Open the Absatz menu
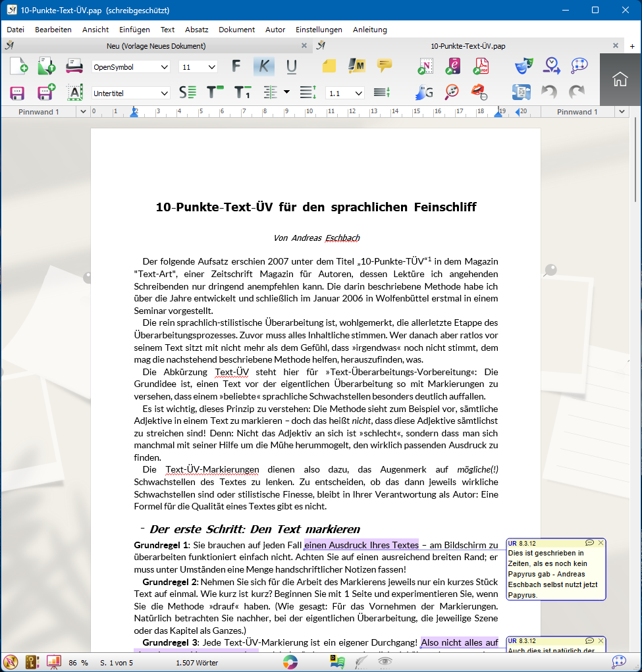This screenshot has width=642, height=672. click(x=196, y=30)
